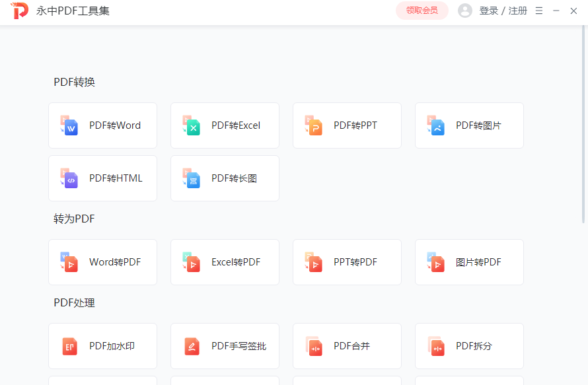Viewport: 588px width, 385px height.
Task: Start the Word转PDF converter
Action: click(103, 262)
